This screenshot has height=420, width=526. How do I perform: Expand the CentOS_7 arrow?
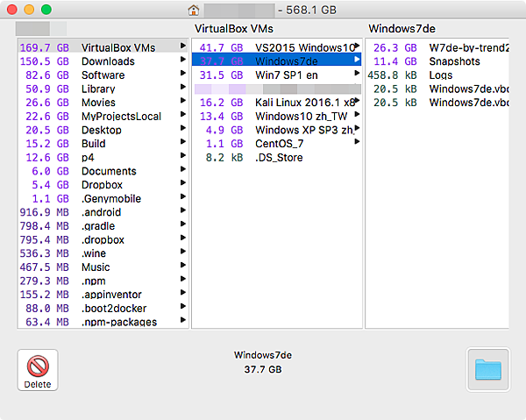point(357,141)
